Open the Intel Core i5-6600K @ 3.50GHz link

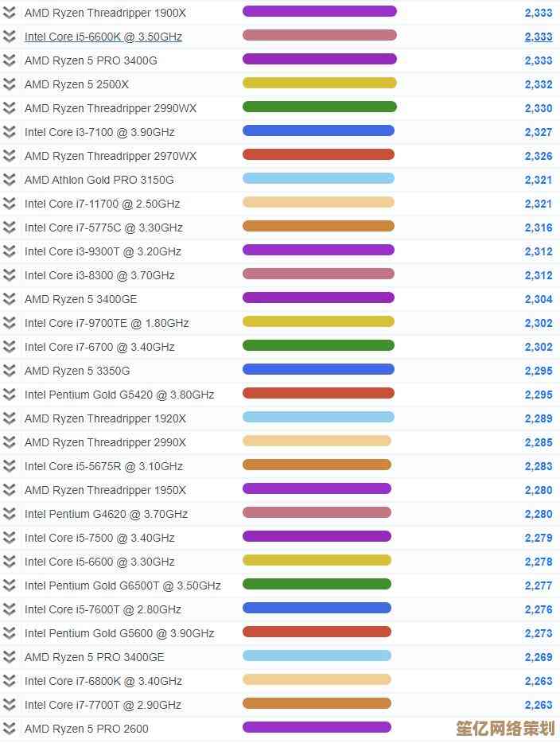tap(103, 37)
